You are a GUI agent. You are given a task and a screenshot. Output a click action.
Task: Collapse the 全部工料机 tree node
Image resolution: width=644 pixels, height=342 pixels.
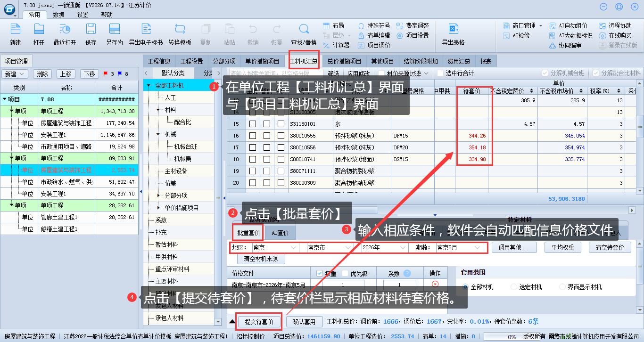[149, 86]
